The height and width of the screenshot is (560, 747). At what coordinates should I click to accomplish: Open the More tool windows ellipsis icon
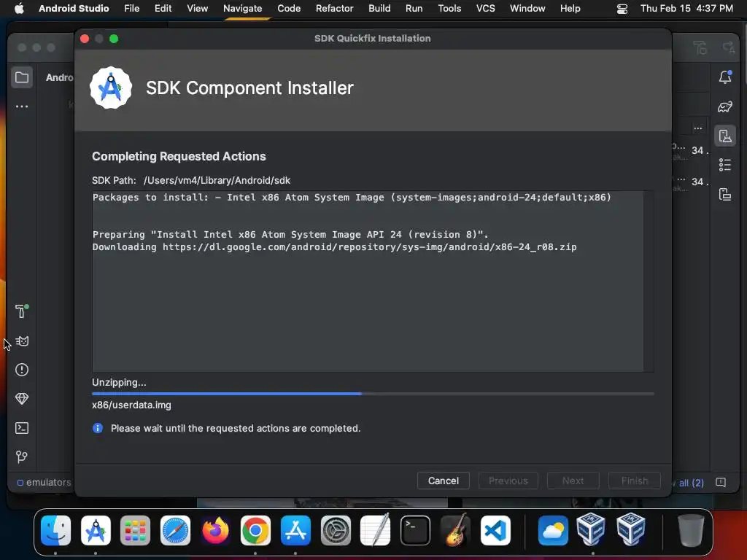(x=22, y=106)
